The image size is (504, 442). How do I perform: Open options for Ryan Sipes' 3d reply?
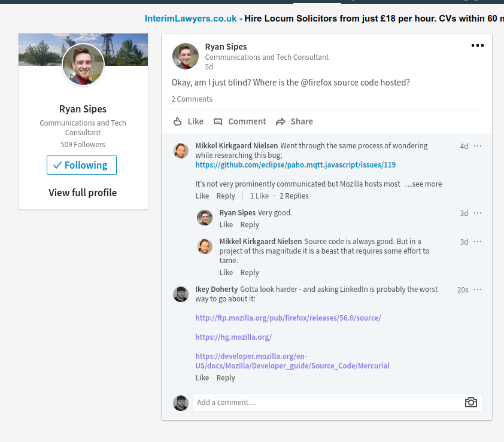pos(478,213)
